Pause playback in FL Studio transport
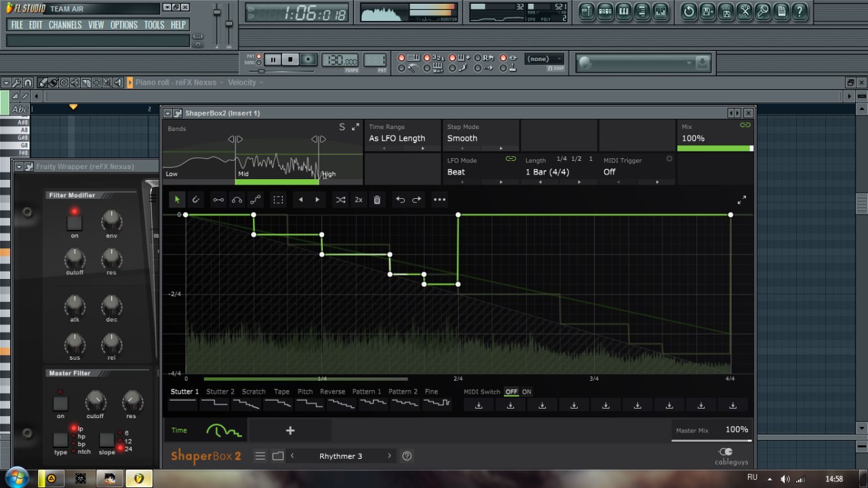The height and width of the screenshot is (488, 868). (273, 60)
